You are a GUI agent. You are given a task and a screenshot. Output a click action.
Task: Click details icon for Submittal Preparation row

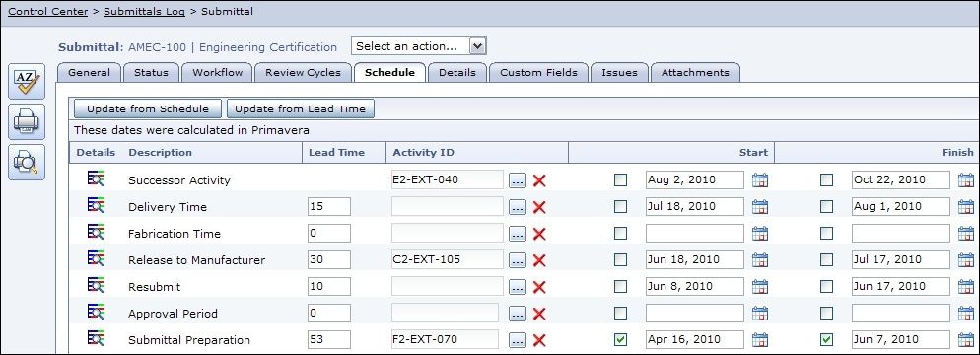coord(96,339)
